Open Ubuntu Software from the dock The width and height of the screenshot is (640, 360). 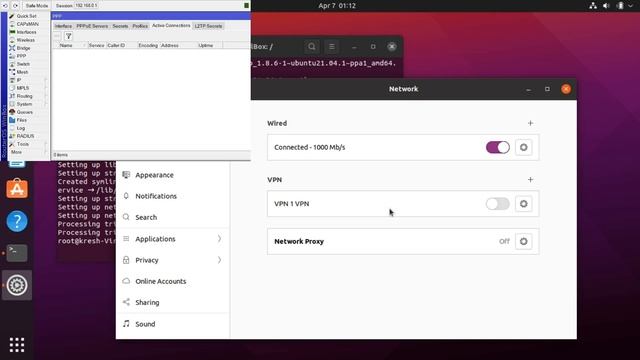point(17,189)
